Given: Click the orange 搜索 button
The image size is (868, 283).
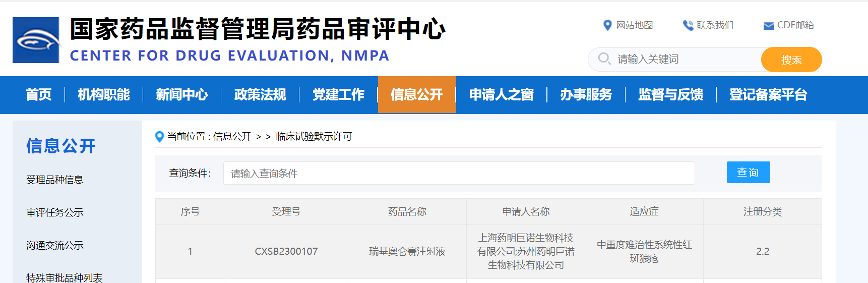Looking at the screenshot, I should tap(791, 60).
